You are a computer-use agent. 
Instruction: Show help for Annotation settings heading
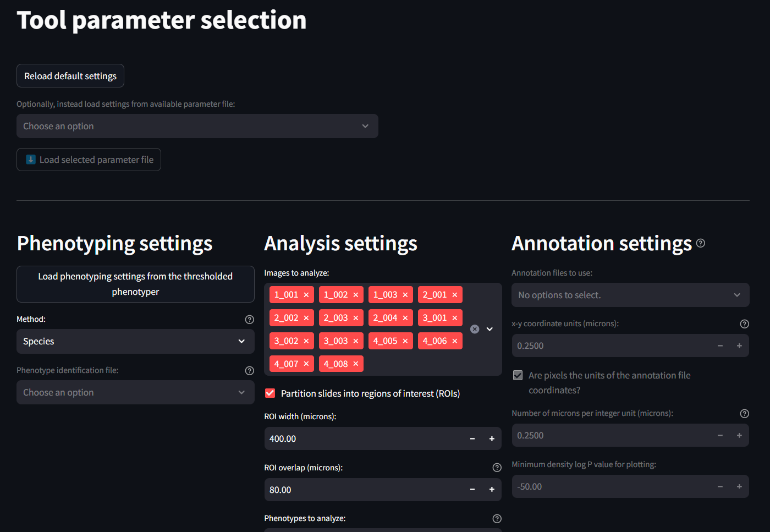pyautogui.click(x=701, y=243)
